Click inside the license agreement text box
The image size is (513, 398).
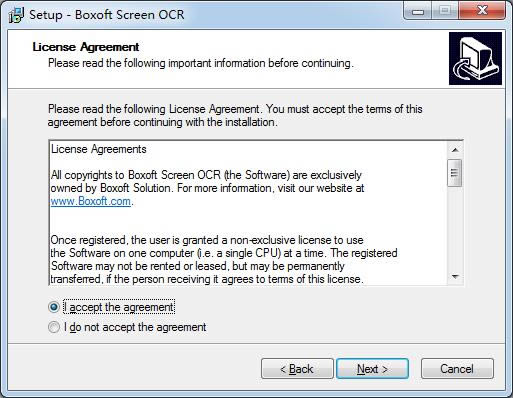pyautogui.click(x=248, y=213)
